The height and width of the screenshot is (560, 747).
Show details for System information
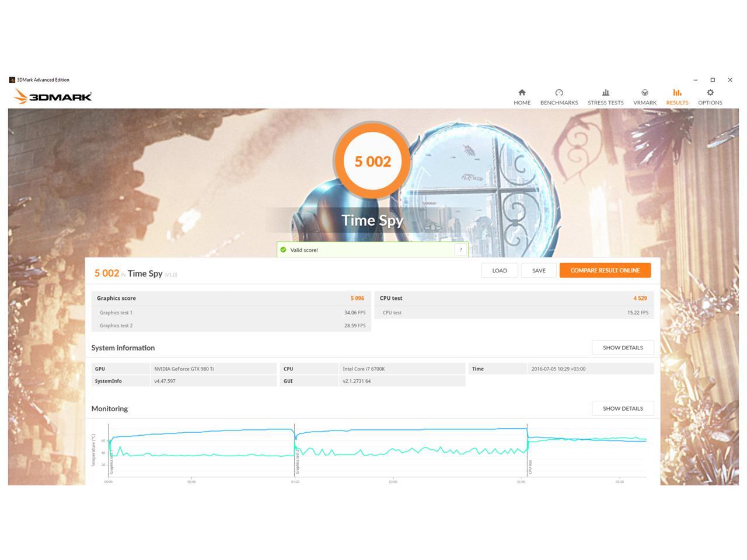click(623, 348)
